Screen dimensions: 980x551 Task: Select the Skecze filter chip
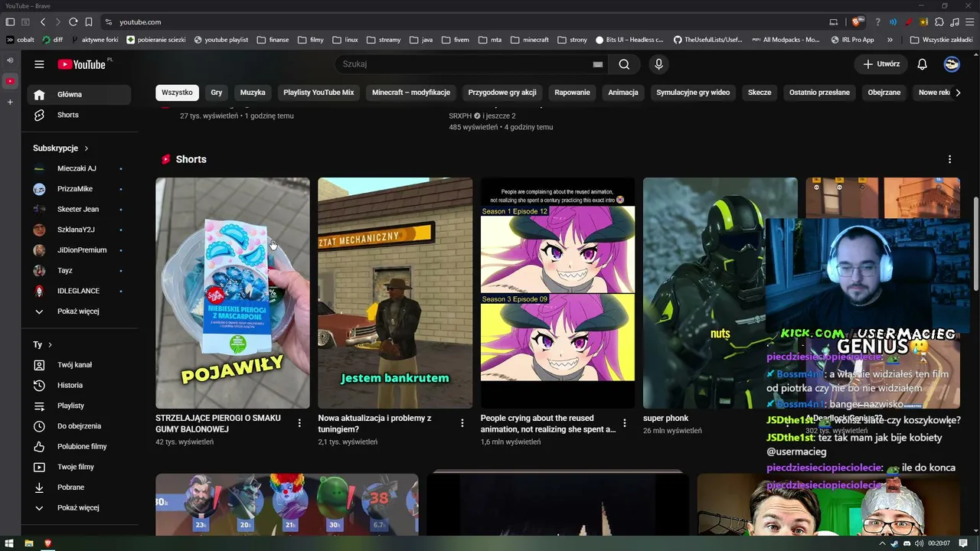point(759,93)
